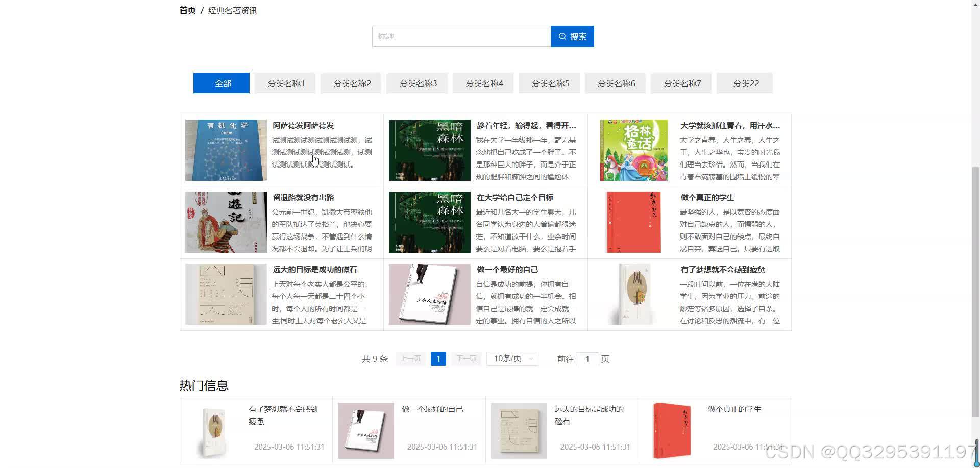Open the pagination page-size selector
980x468 pixels.
point(511,358)
